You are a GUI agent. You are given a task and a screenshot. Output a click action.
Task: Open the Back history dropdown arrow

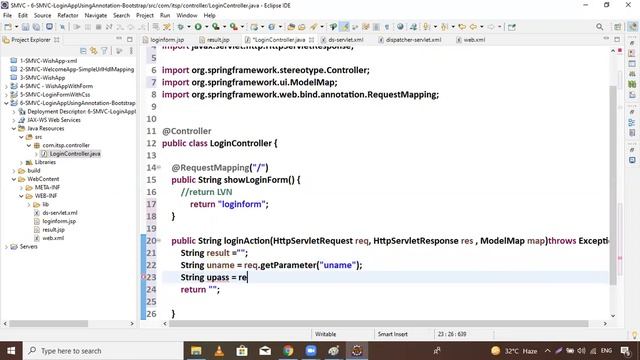click(x=482, y=27)
